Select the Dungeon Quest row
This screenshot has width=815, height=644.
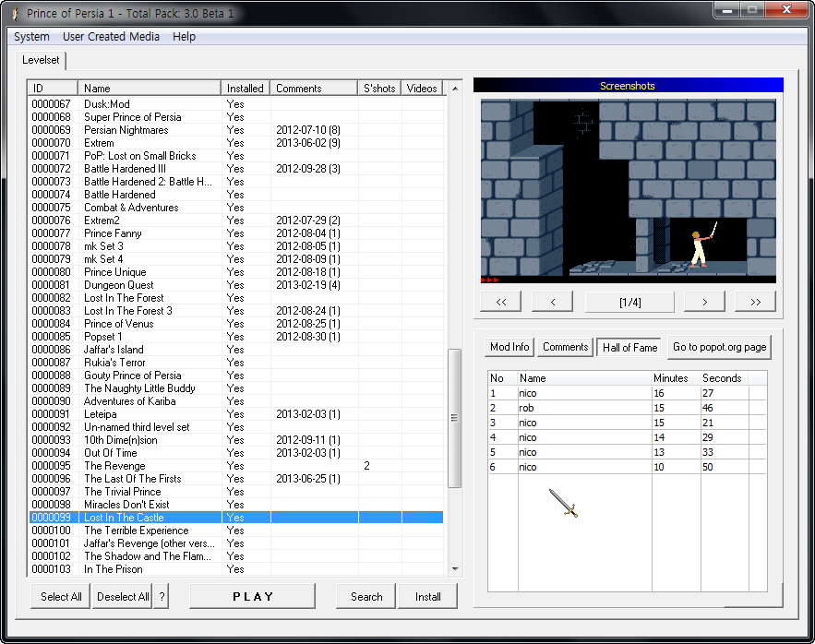click(x=236, y=285)
